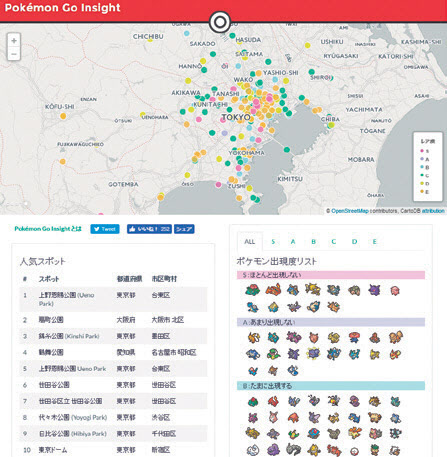Select the last sprite in A tier first row
Screen dimensions: 447x457
[x=396, y=337]
